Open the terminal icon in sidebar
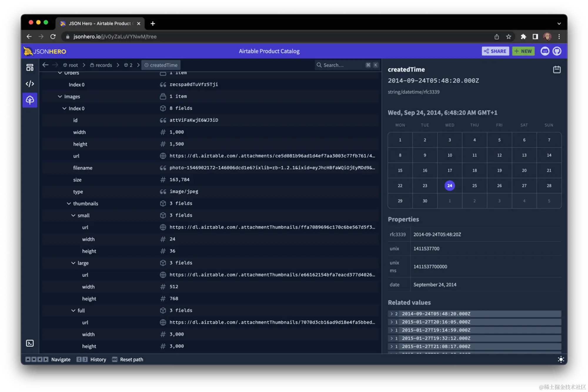 (x=30, y=343)
